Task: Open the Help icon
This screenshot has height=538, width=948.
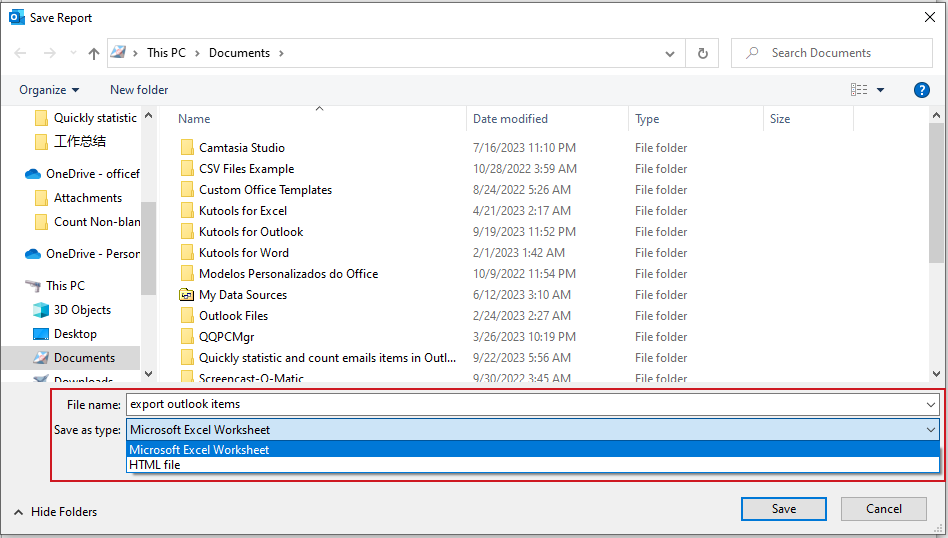Action: tap(921, 90)
